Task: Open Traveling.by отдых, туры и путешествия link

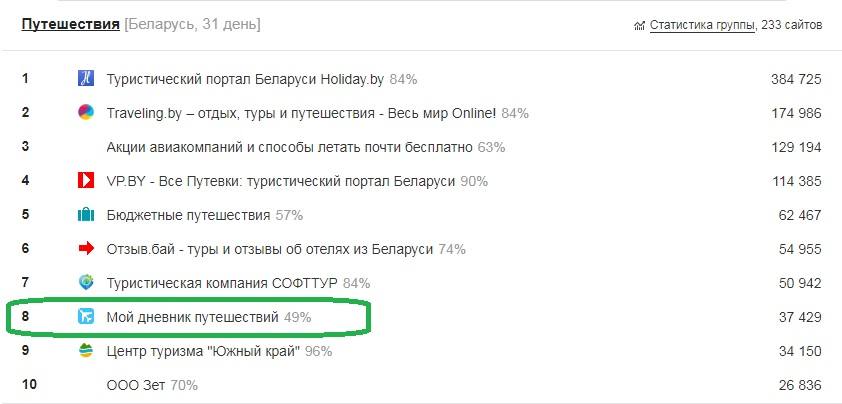Action: click(x=301, y=113)
